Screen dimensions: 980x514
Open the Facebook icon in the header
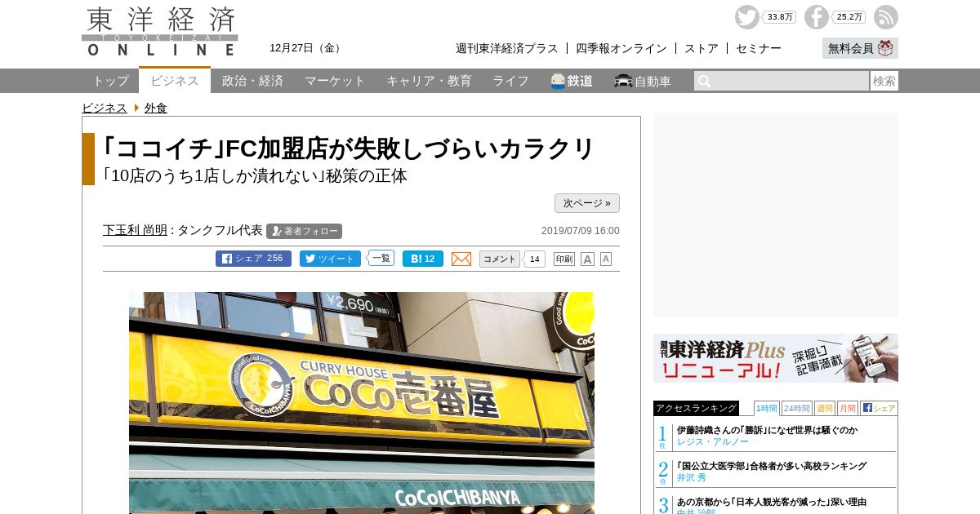click(x=817, y=17)
